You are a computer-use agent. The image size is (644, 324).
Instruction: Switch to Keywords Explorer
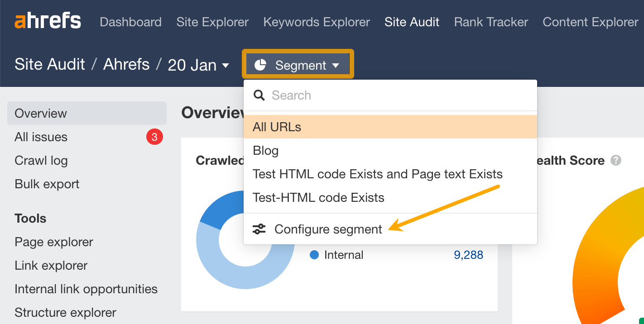(x=317, y=22)
